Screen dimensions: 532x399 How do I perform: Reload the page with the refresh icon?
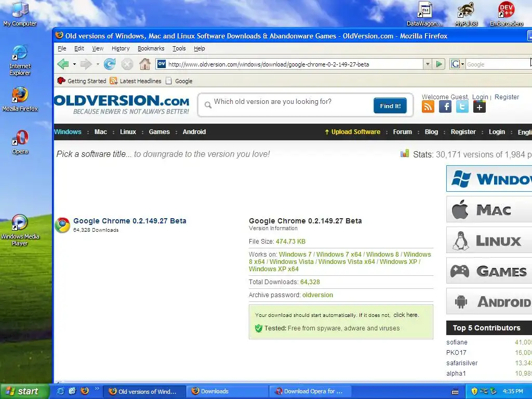coord(110,64)
